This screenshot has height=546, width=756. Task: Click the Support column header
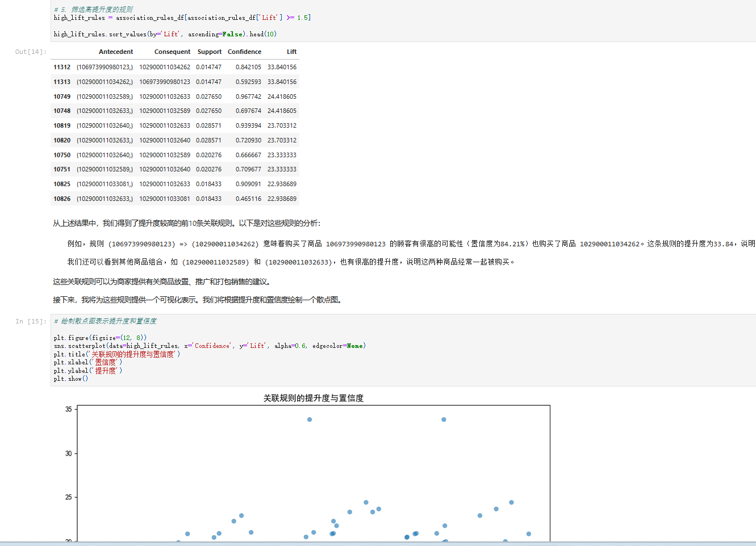pos(210,52)
